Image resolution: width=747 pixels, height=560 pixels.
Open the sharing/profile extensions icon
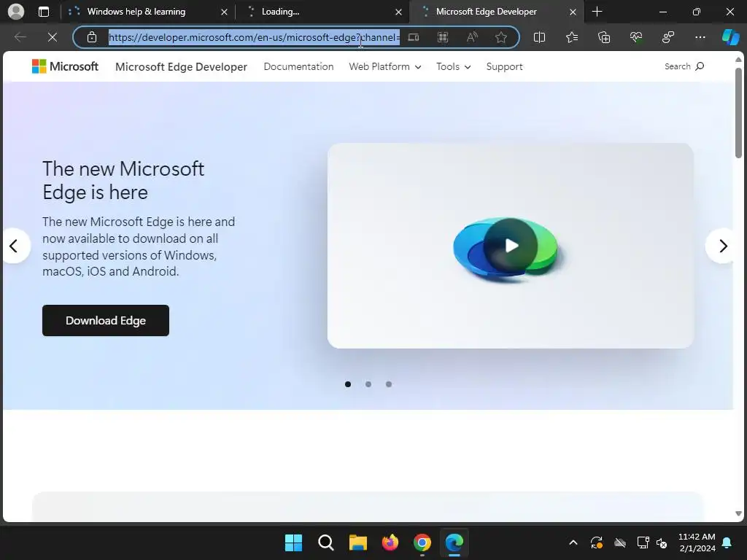click(x=668, y=37)
